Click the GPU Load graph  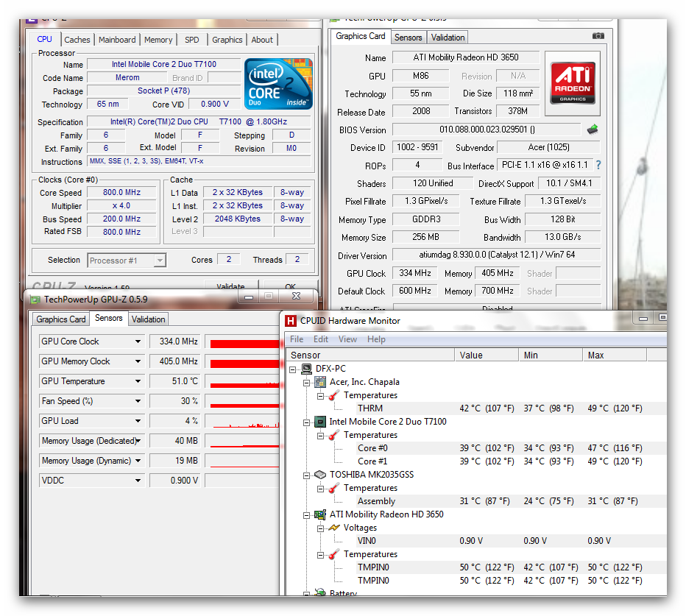pos(242,421)
